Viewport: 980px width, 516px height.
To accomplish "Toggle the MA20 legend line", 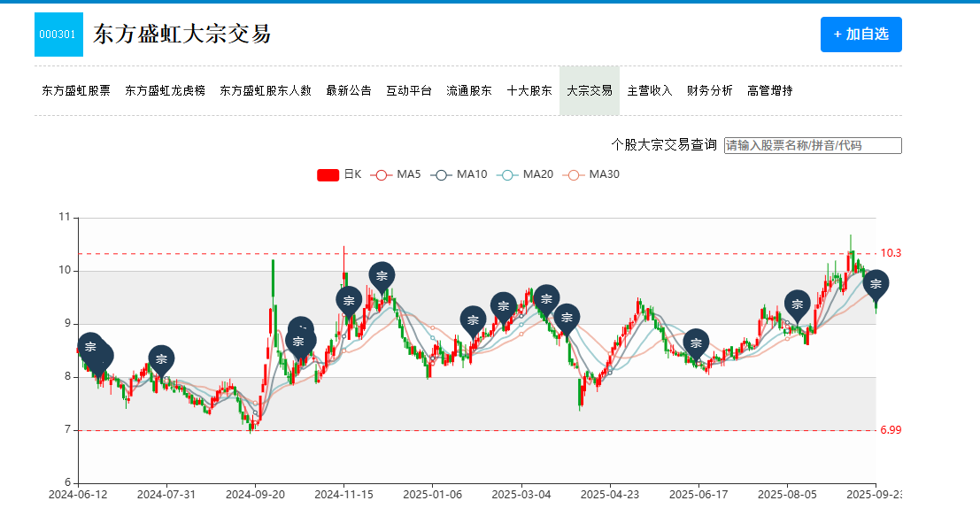I will (525, 175).
